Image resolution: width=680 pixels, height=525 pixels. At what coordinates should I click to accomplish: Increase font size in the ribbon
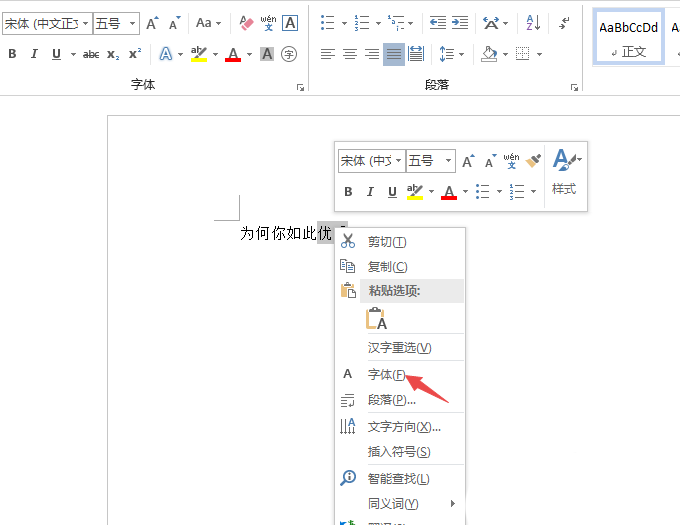pos(152,23)
